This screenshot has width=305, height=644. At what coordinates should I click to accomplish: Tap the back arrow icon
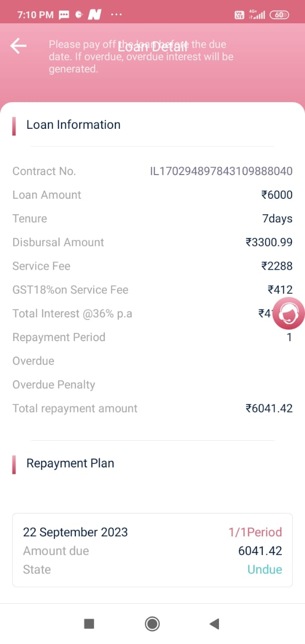click(18, 46)
